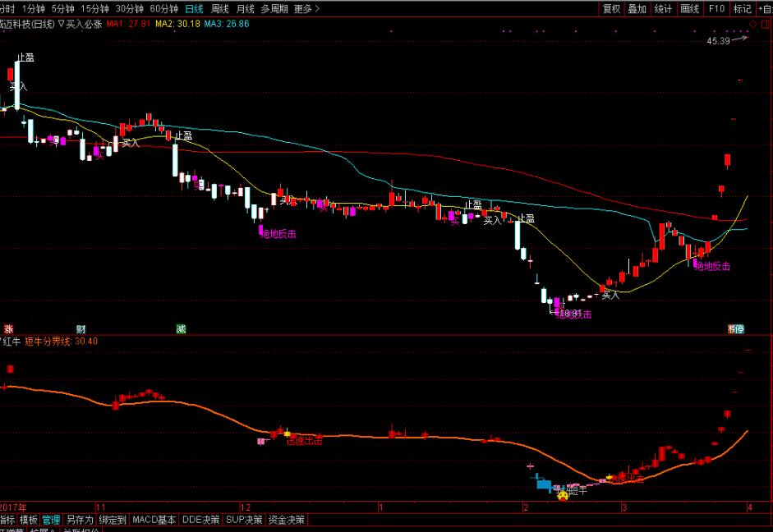Click the month 3 axis marker
This screenshot has width=773, height=532.
tap(624, 507)
